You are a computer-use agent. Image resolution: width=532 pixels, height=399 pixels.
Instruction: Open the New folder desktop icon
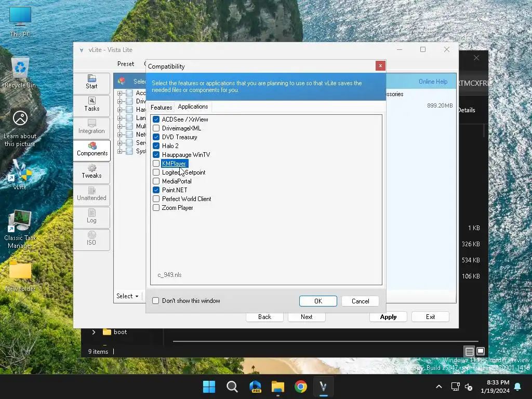point(20,276)
